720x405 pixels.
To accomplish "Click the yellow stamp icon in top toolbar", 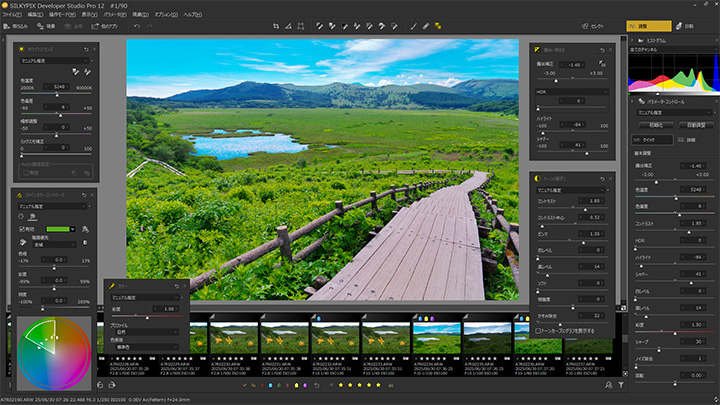I will [x=436, y=25].
